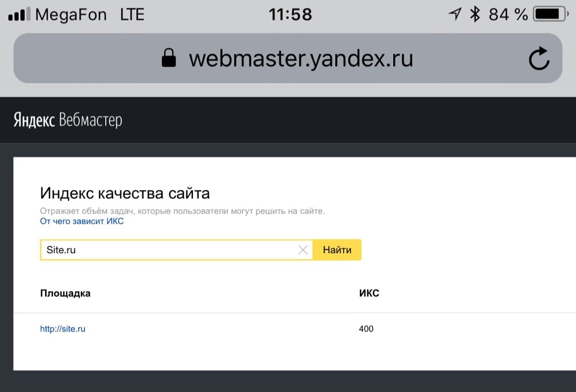
Task: Open the http://site.ru result link
Action: pyautogui.click(x=62, y=329)
